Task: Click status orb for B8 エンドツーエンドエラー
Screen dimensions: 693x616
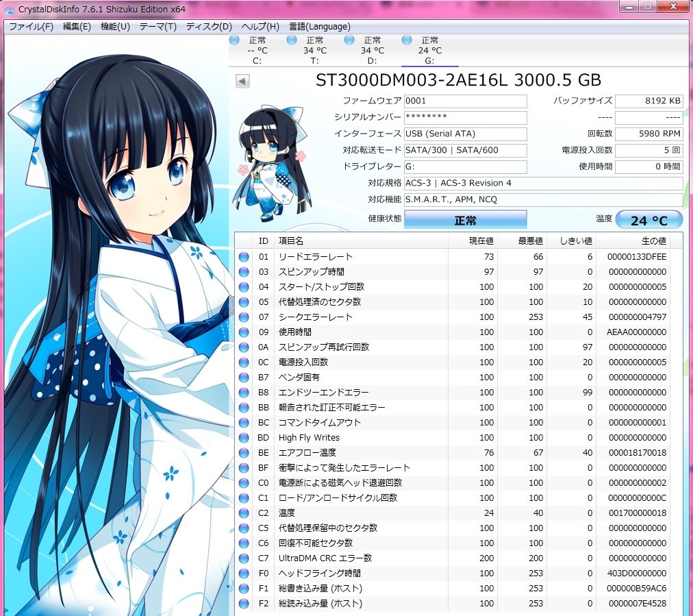Action: [x=244, y=392]
